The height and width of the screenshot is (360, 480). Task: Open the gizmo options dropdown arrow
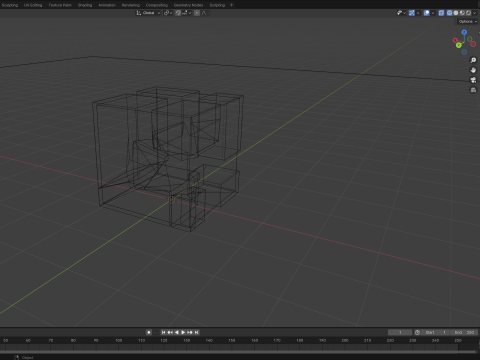coord(418,13)
